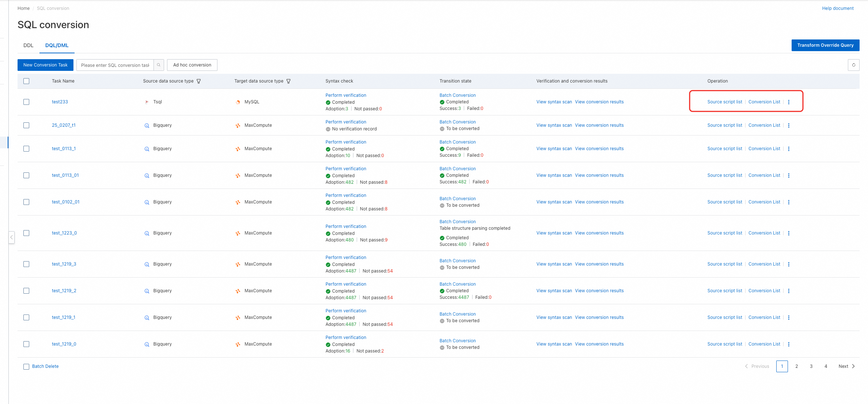This screenshot has width=868, height=404.
Task: Tick the checkbox for test233
Action: point(26,102)
